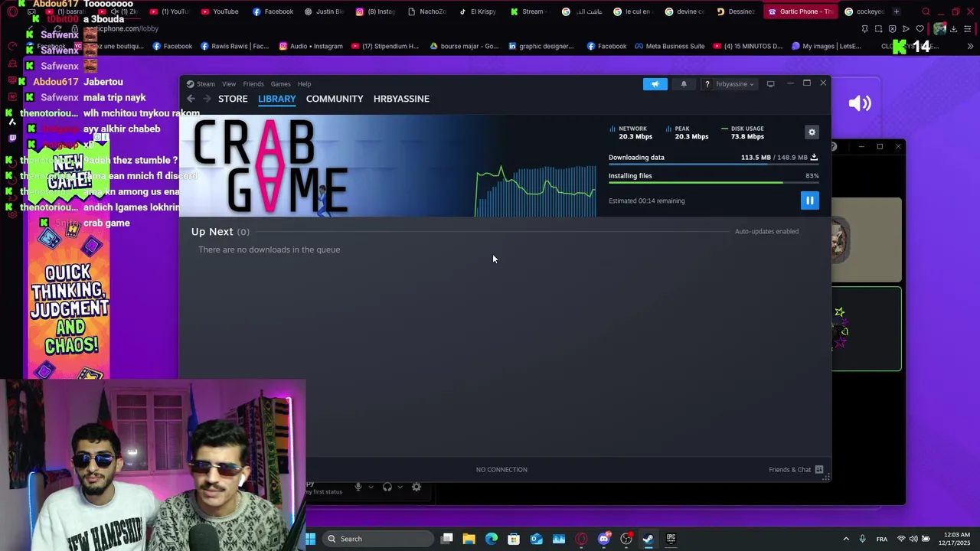Open Discord user settings gear
This screenshot has height=551, width=980.
(416, 487)
